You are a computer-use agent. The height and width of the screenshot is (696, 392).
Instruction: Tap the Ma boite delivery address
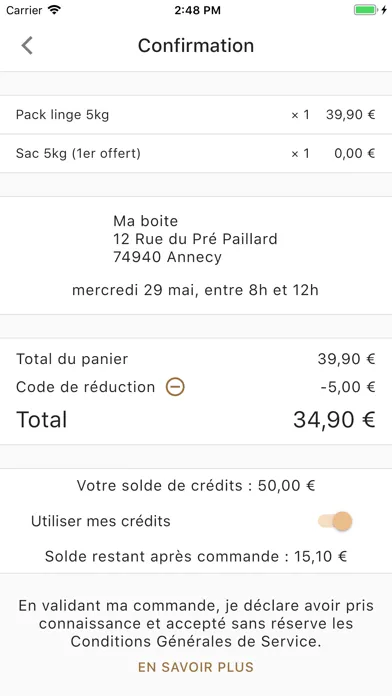coord(195,239)
